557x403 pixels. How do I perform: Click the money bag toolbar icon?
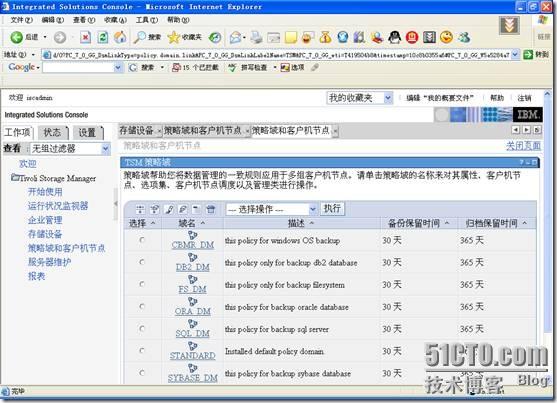pyautogui.click(x=325, y=37)
